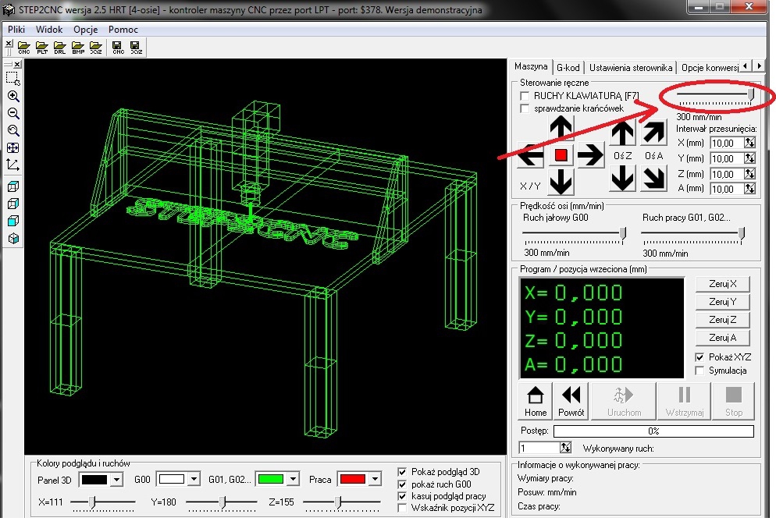776x532 pixels.
Task: Click the zoom fit magnifier icon
Action: 12,130
